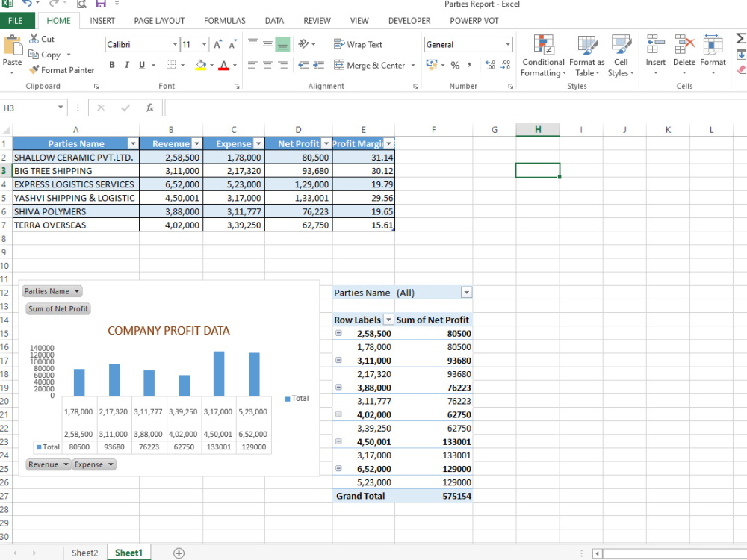Click the Insert Function fx icon
The height and width of the screenshot is (560, 747).
pyautogui.click(x=149, y=108)
